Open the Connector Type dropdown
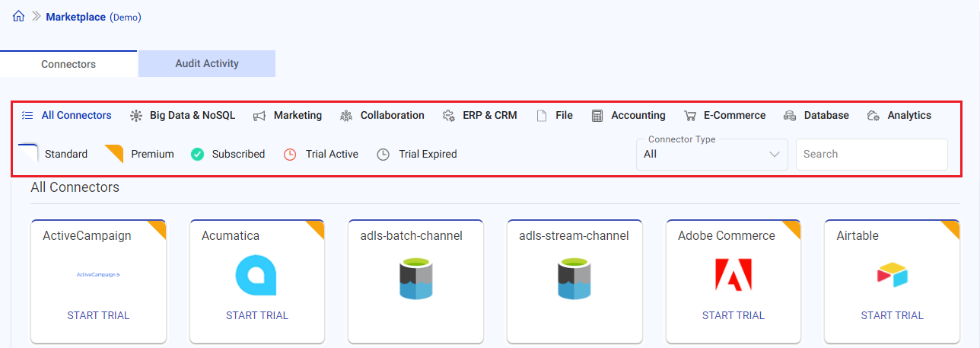Viewport: 980px width, 348px height. pyautogui.click(x=712, y=154)
